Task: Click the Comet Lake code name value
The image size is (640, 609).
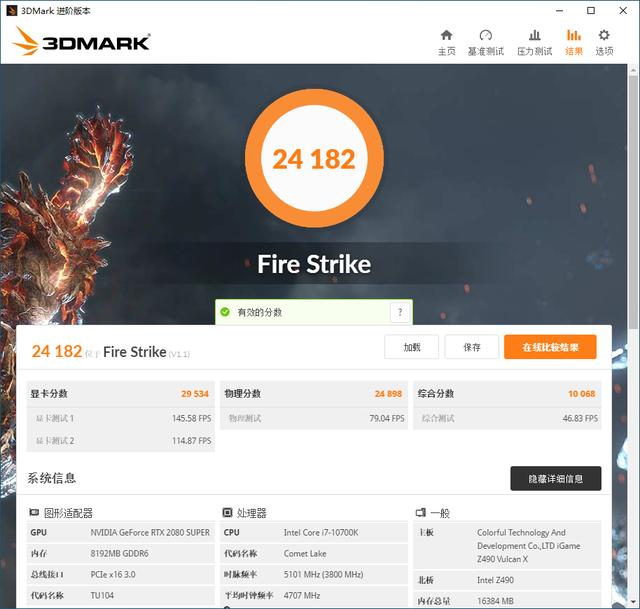Action: coord(305,553)
